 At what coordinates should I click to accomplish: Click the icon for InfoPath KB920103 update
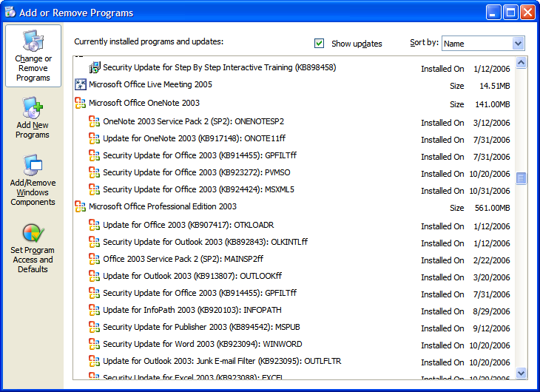95,310
